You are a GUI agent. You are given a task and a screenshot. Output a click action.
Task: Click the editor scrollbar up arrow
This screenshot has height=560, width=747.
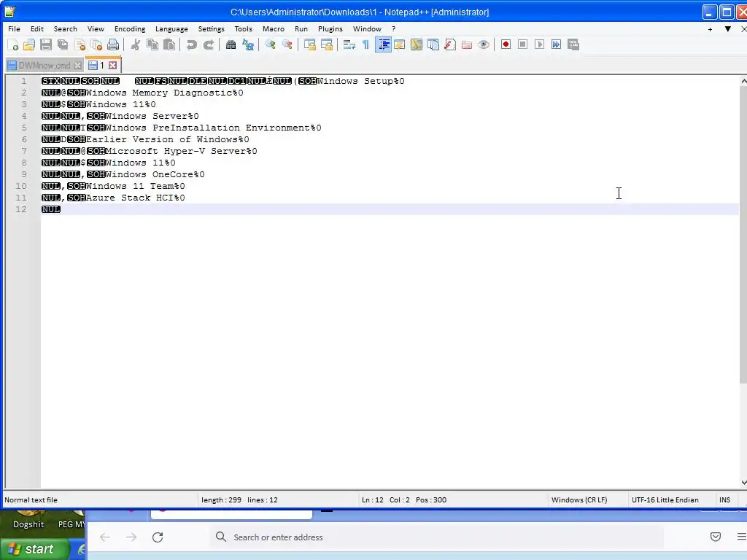pyautogui.click(x=743, y=82)
